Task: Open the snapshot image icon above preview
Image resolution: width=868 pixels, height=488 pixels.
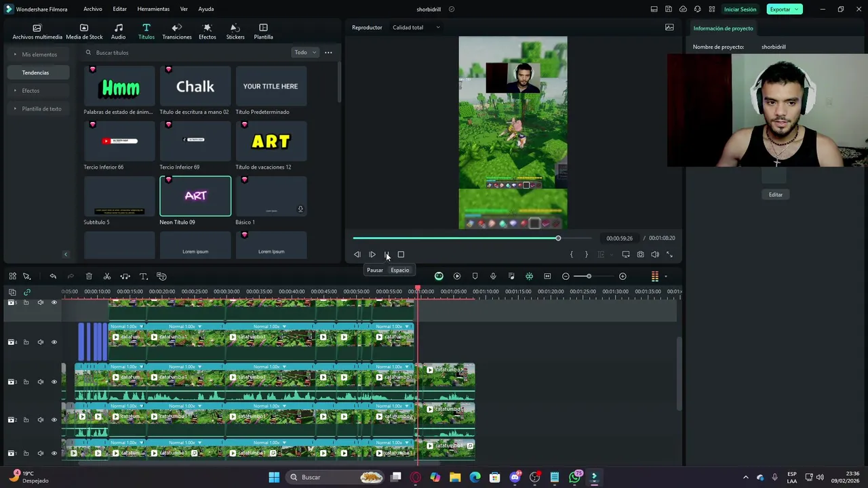Action: [669, 28]
